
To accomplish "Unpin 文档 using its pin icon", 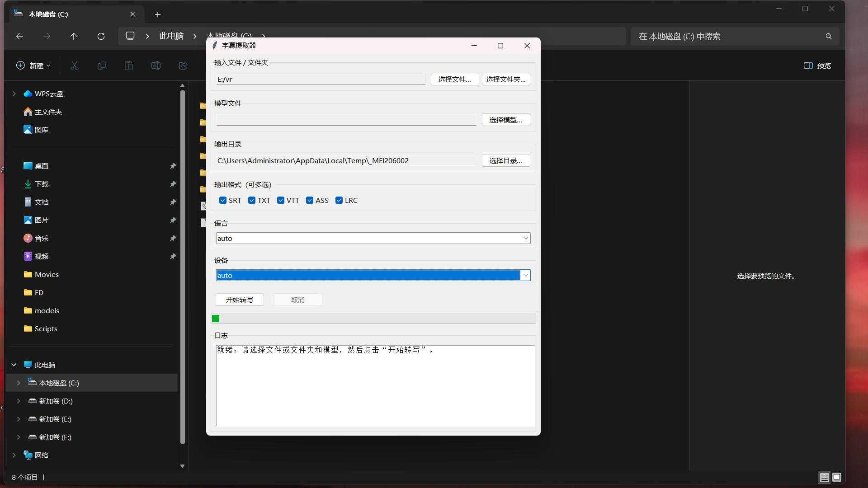I will pos(173,202).
